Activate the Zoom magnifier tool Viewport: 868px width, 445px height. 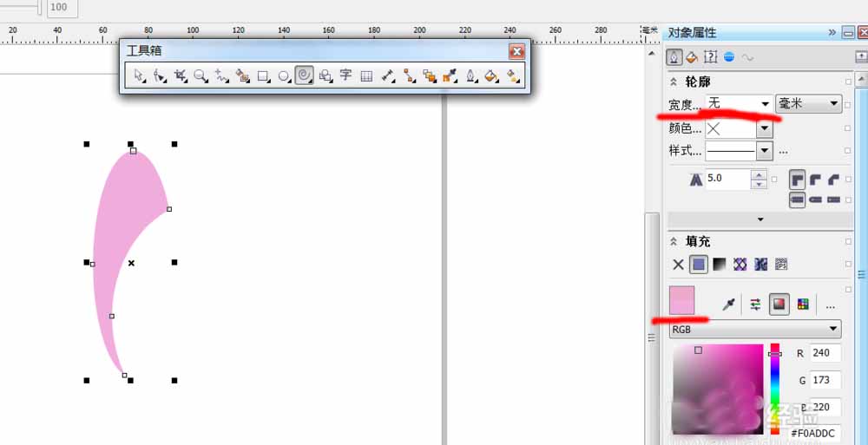(201, 75)
